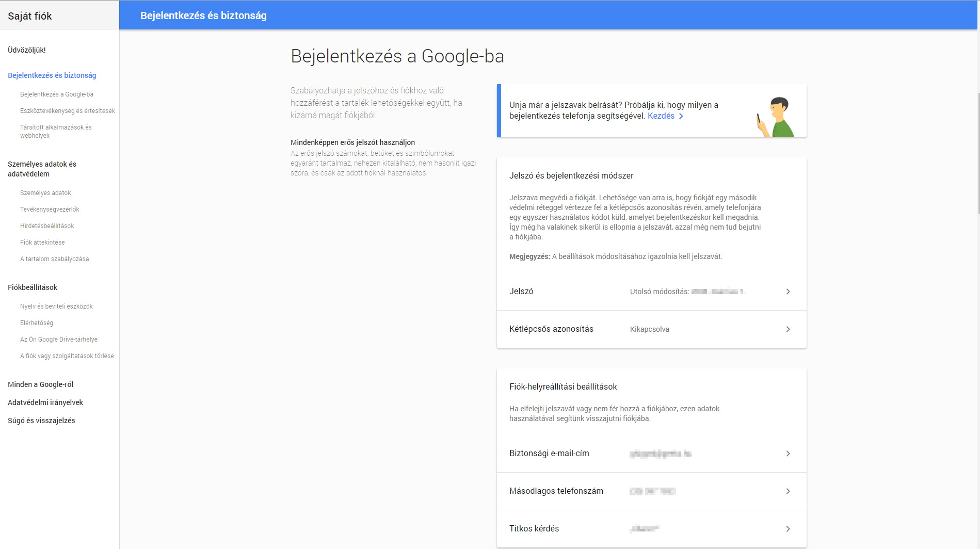This screenshot has width=980, height=549.
Task: Open Biztonsági e-mail-cím chevron
Action: point(788,454)
